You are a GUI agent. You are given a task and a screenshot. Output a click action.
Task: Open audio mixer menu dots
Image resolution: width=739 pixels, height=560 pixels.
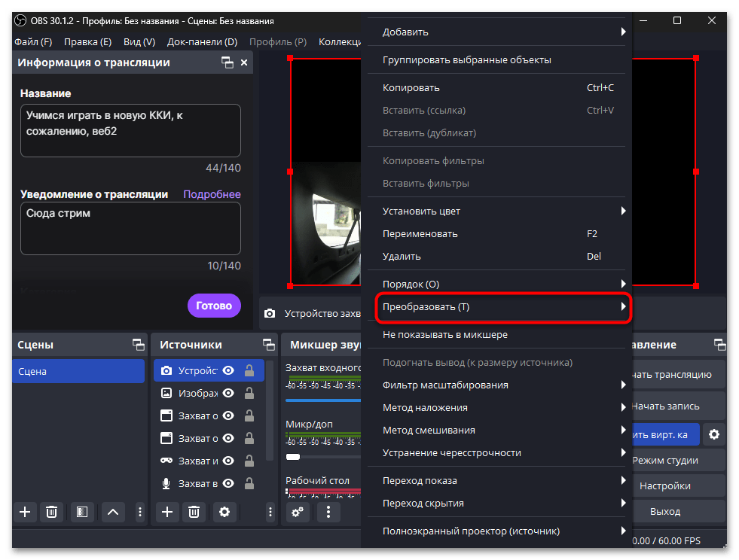(x=328, y=512)
